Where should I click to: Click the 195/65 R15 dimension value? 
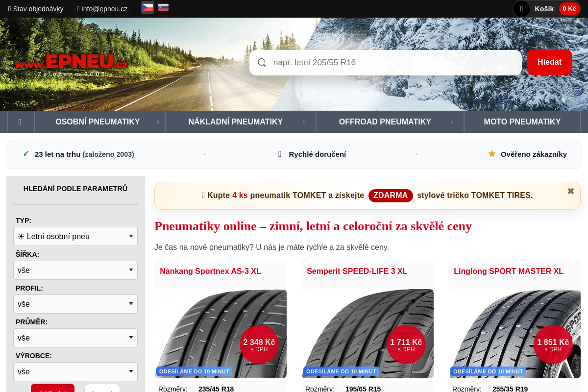[363, 389]
